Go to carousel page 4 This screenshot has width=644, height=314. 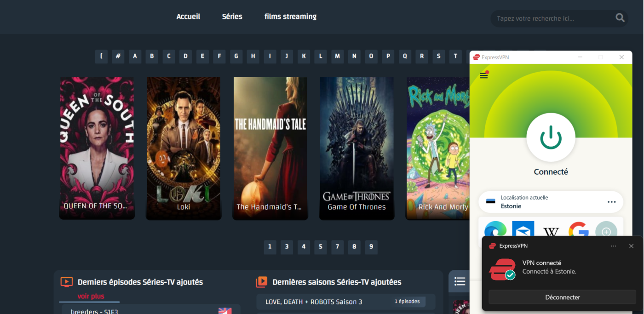click(x=304, y=247)
